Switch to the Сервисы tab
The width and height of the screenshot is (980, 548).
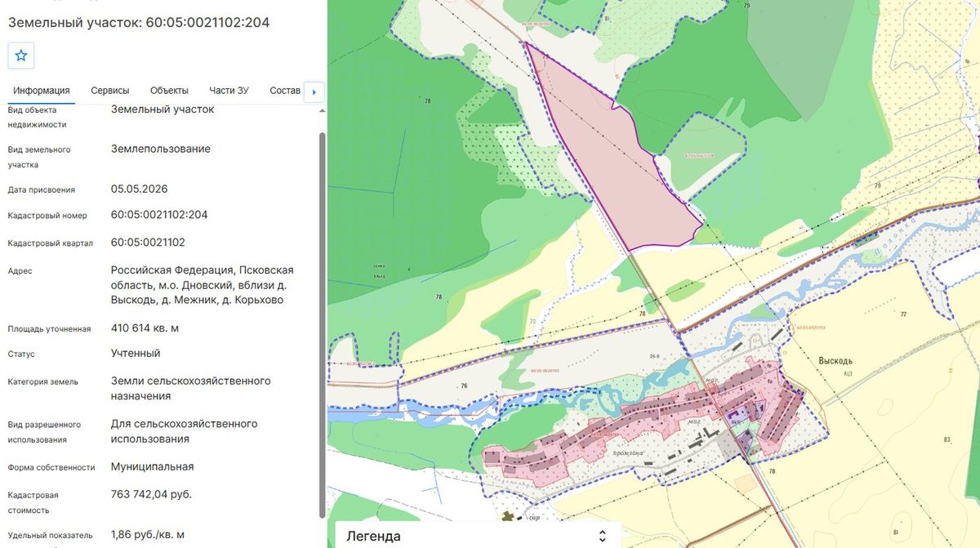point(110,91)
